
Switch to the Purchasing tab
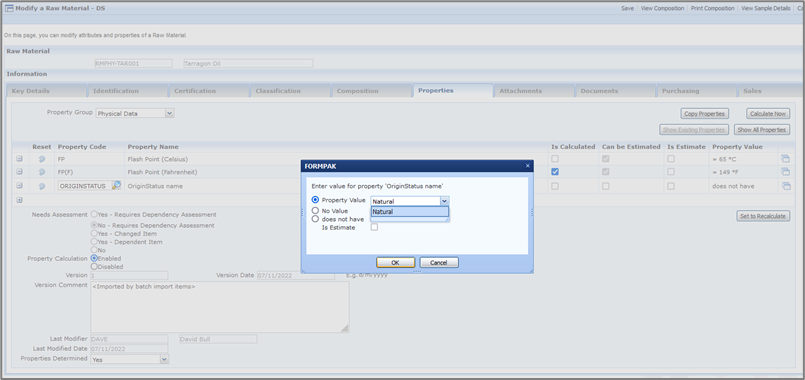coord(696,91)
